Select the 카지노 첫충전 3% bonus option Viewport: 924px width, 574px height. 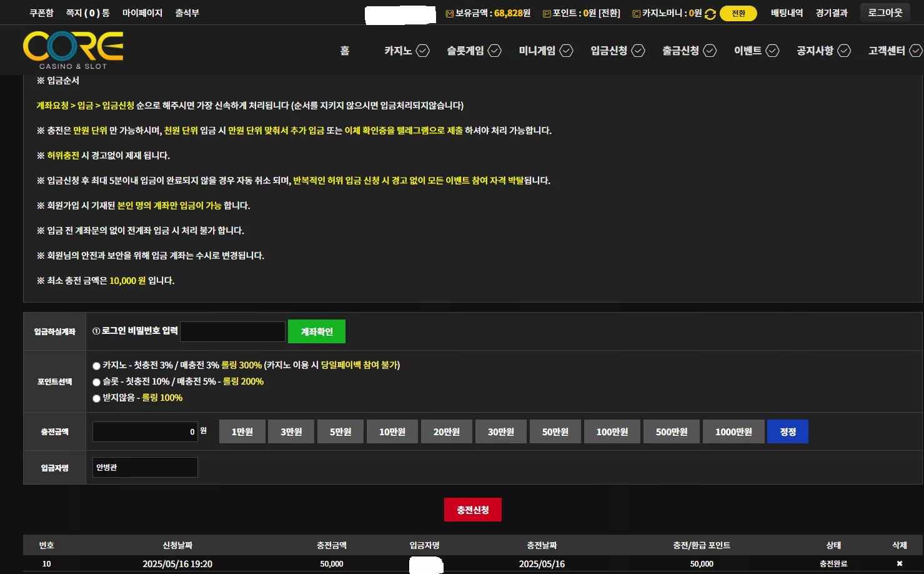pyautogui.click(x=96, y=366)
